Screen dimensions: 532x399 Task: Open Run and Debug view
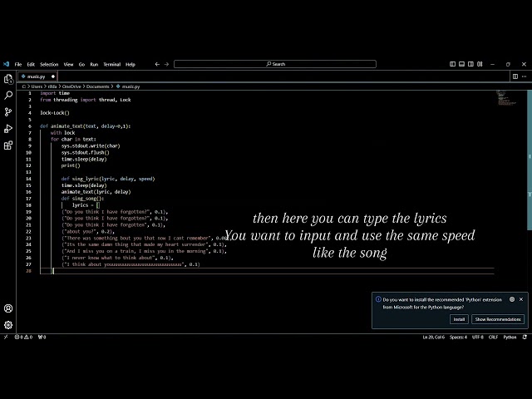click(8, 129)
